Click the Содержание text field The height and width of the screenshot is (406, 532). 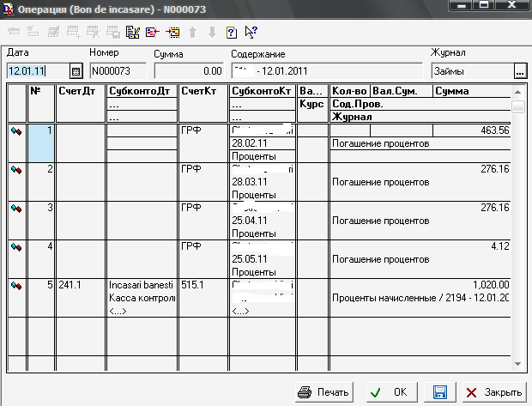pos(326,71)
